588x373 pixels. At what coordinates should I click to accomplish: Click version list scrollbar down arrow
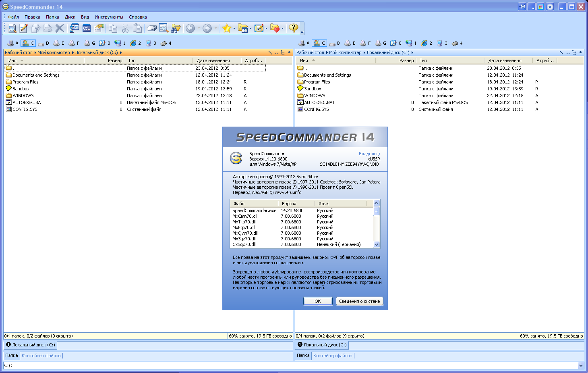pyautogui.click(x=377, y=244)
